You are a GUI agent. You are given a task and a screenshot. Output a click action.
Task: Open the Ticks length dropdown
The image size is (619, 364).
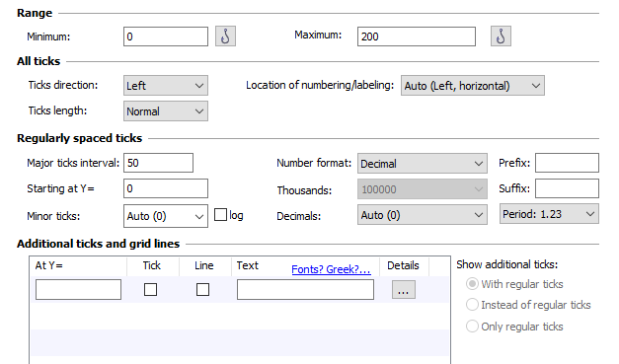click(x=166, y=111)
